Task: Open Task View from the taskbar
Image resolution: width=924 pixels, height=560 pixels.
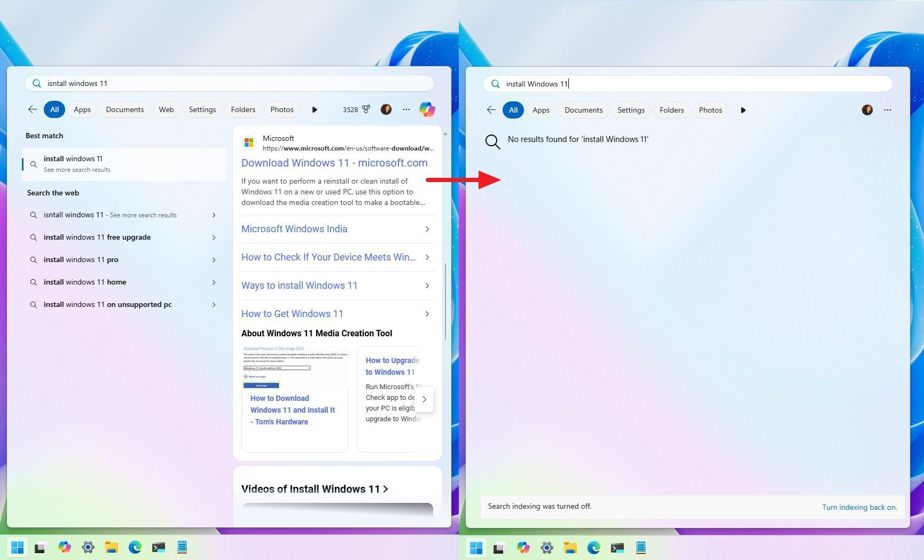Action: click(x=41, y=547)
